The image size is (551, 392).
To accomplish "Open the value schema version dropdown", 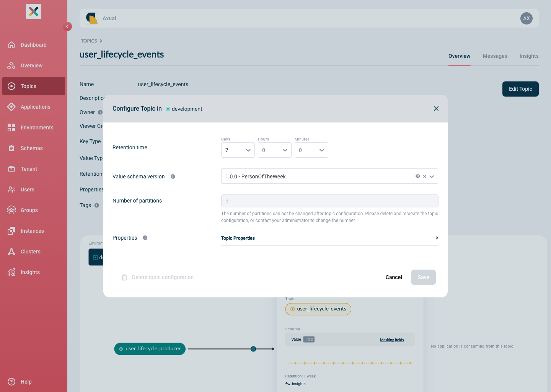I will coord(432,176).
